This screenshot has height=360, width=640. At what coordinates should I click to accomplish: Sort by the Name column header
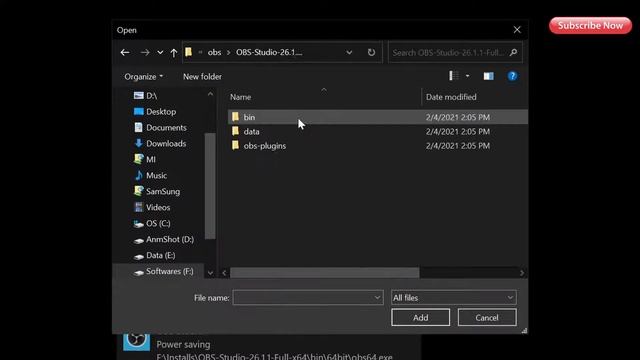pos(240,97)
